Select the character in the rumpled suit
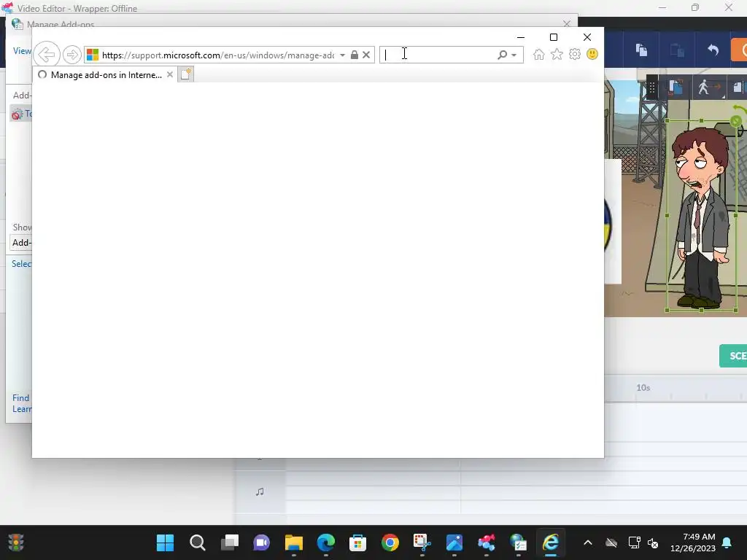 701,217
